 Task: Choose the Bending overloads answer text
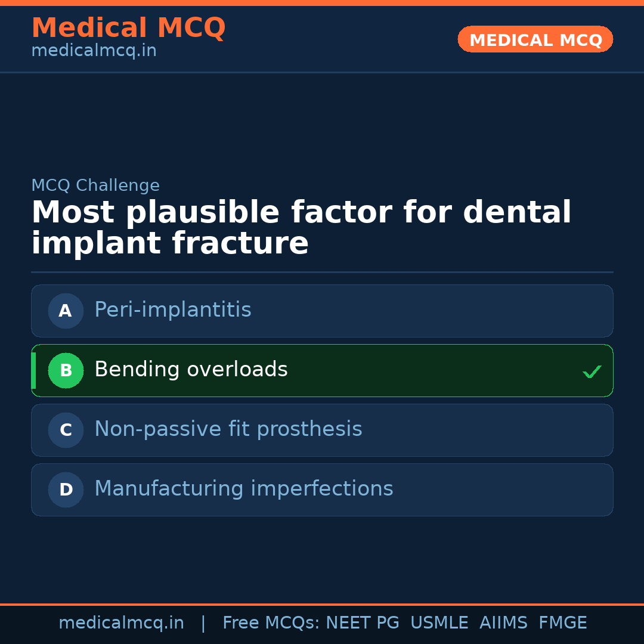point(191,370)
